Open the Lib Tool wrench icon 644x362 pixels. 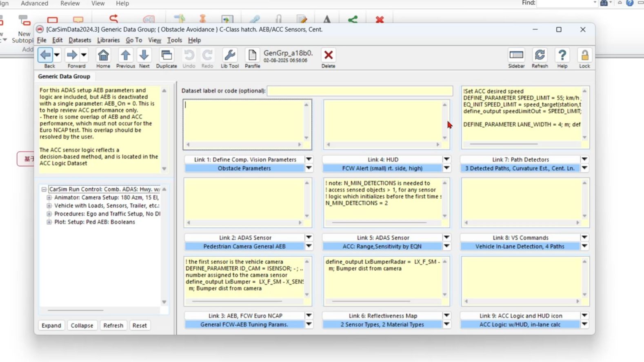pyautogui.click(x=230, y=55)
